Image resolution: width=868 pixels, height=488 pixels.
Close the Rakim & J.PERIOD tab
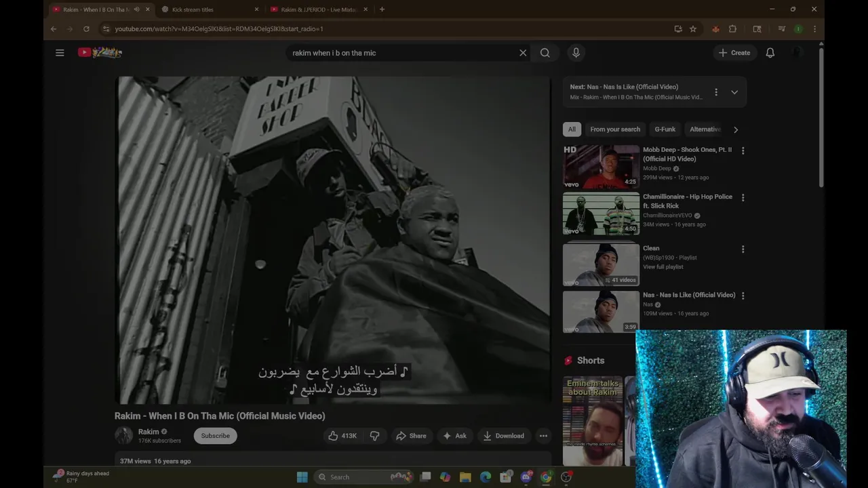366,9
